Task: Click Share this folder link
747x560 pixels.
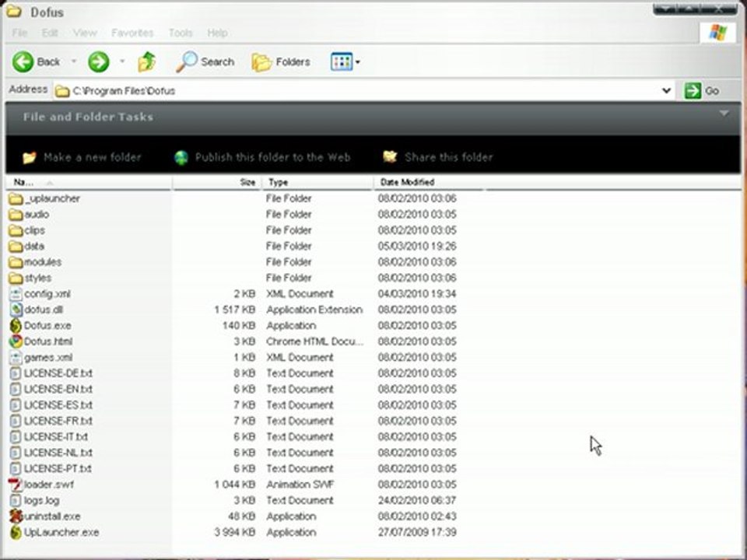Action: pos(449,157)
